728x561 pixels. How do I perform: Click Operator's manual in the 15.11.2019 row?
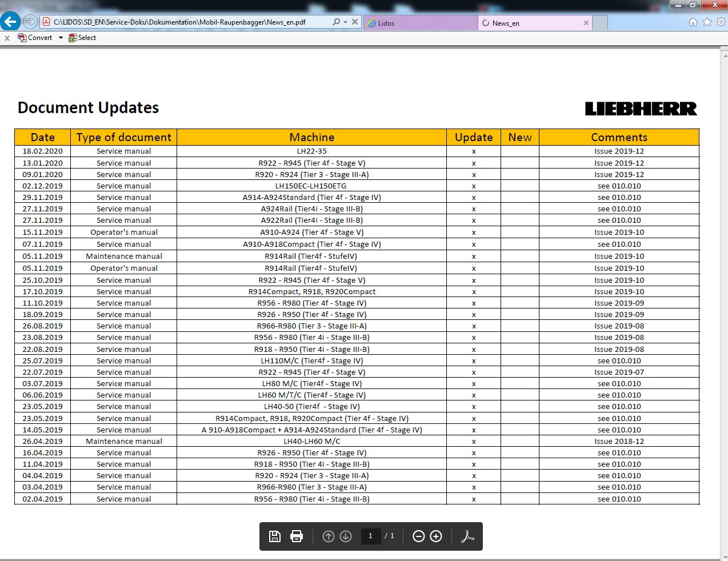(124, 232)
